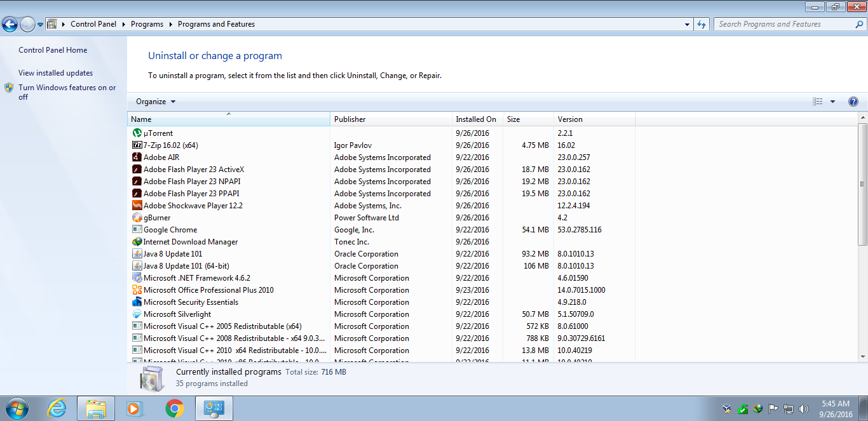This screenshot has height=421, width=868.
Task: Click the Adobe AIR icon
Action: 137,157
